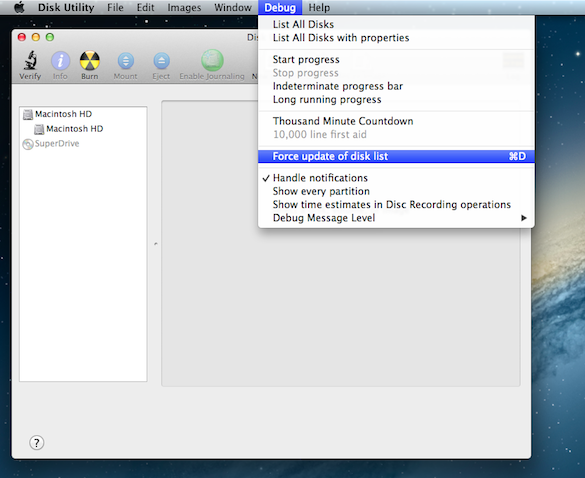Choose List All Disks with properties
Viewport: 585px width, 478px height.
coord(396,38)
